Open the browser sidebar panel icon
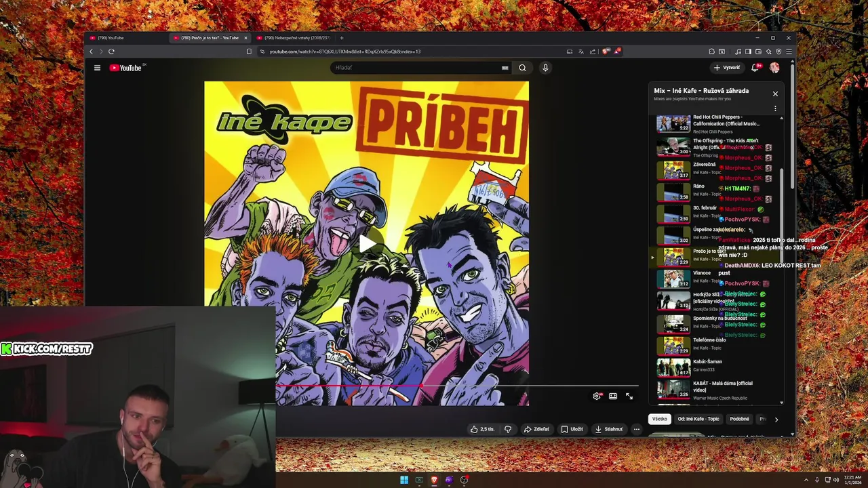This screenshot has width=868, height=488. pos(748,52)
